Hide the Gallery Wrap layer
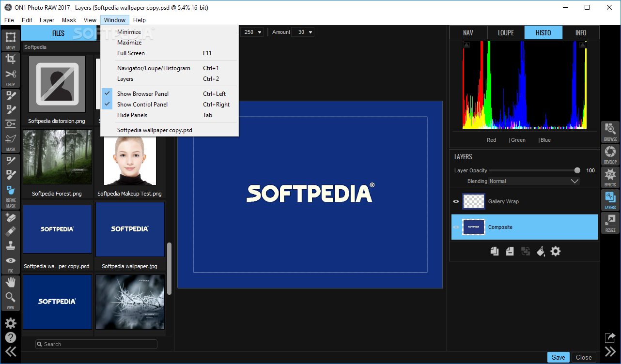 [x=456, y=201]
